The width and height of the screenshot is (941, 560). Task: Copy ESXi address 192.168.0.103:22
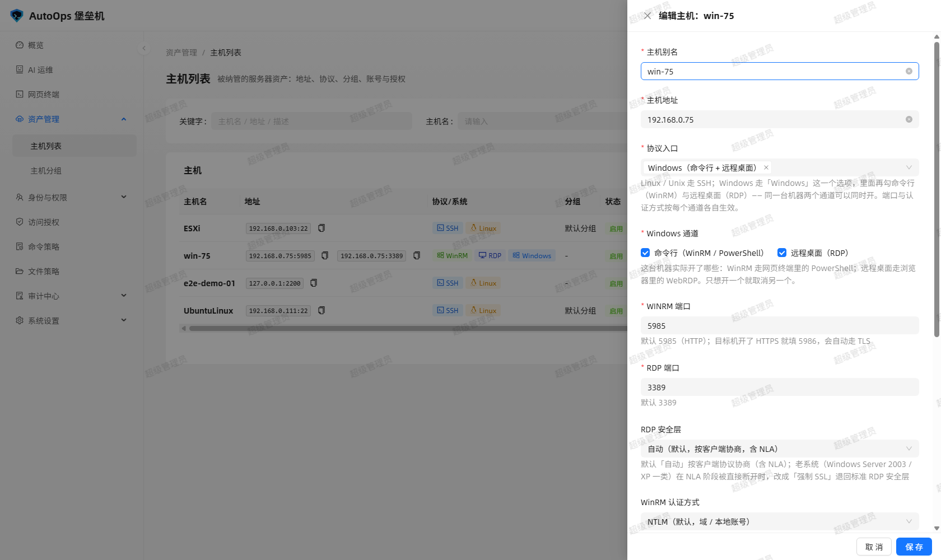322,228
